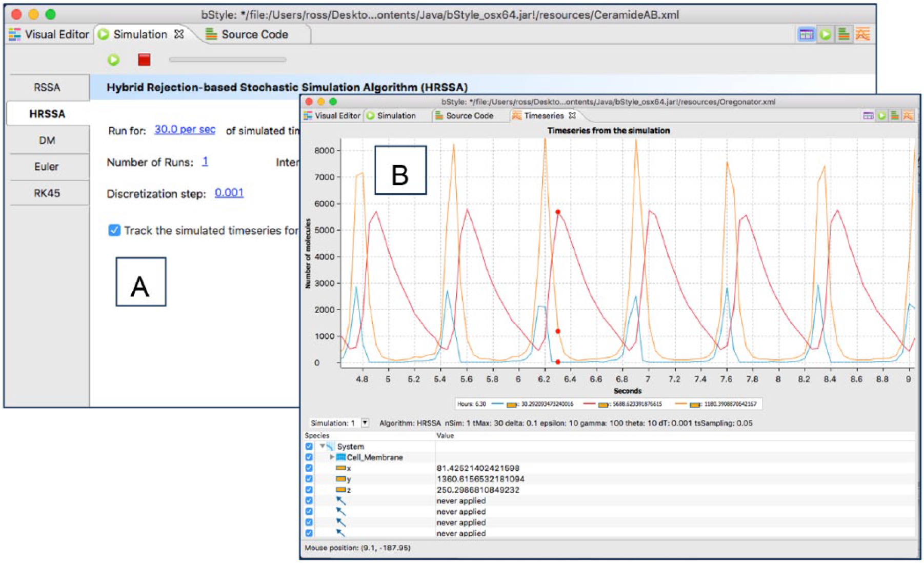924x563 pixels.
Task: Click the 0.001 discretization step link
Action: coord(229,193)
